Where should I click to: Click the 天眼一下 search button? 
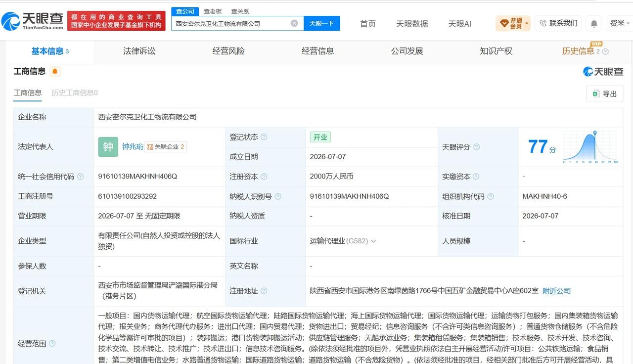click(321, 23)
